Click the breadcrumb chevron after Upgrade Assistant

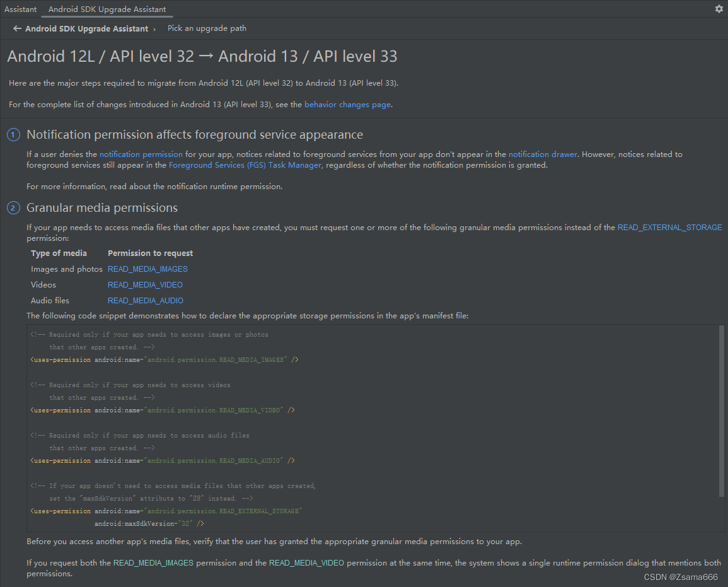pos(153,28)
